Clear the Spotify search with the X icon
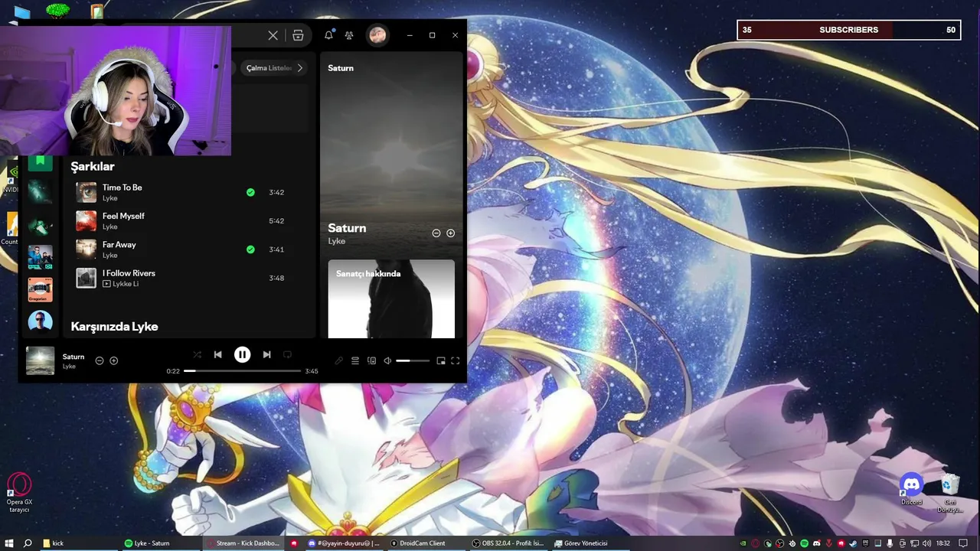The height and width of the screenshot is (551, 980). pos(273,35)
